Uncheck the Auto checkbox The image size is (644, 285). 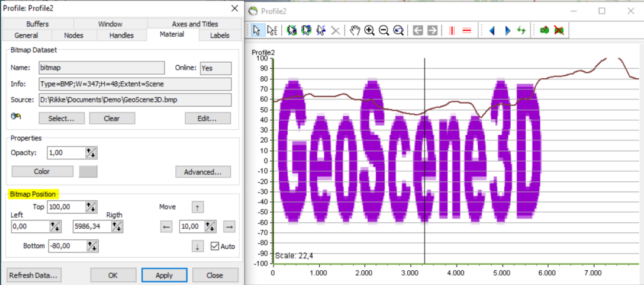click(x=215, y=246)
